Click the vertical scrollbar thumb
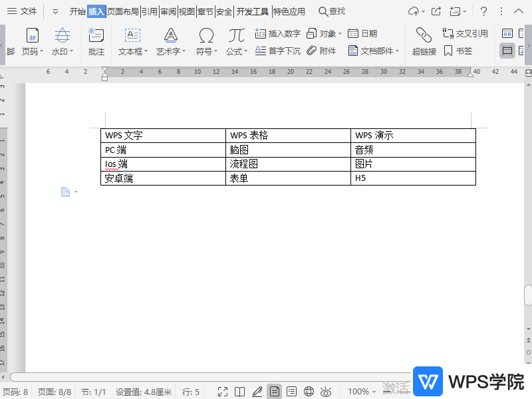532x399 pixels. tap(528, 295)
